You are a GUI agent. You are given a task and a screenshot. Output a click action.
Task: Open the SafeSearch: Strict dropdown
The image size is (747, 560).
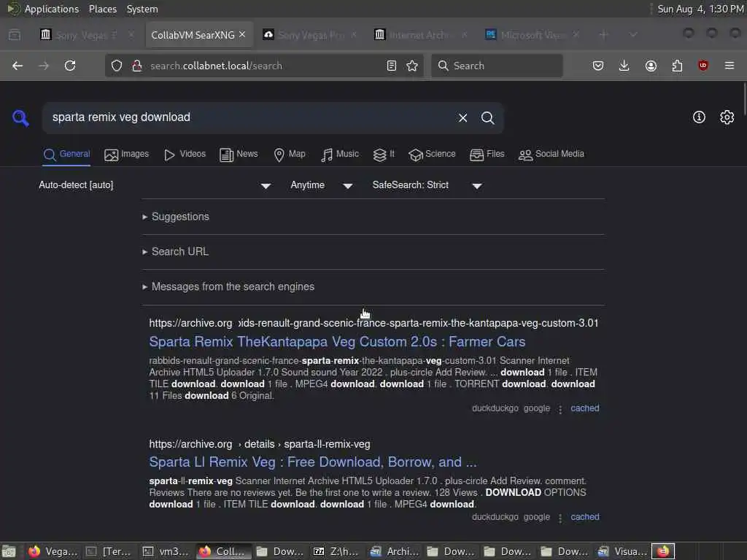(427, 185)
